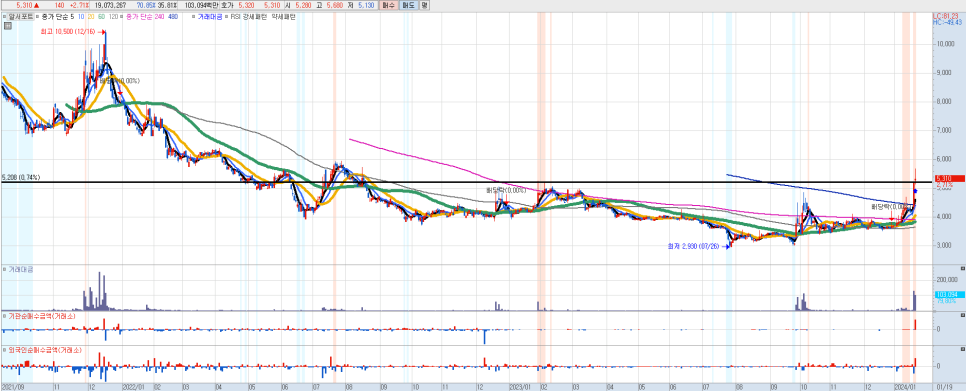The width and height of the screenshot is (966, 391).
Task: Click the volume 19,073,267 in header
Action: coord(111,5)
